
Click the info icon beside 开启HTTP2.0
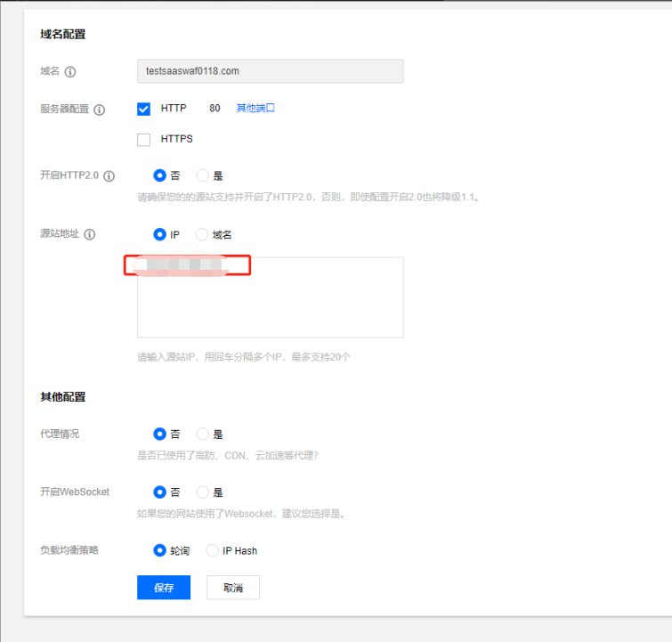109,176
